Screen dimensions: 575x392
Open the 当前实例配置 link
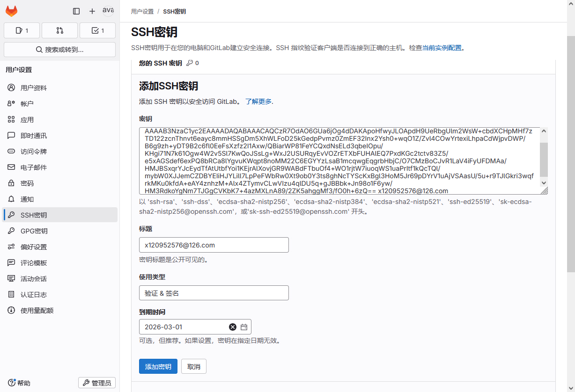point(442,48)
